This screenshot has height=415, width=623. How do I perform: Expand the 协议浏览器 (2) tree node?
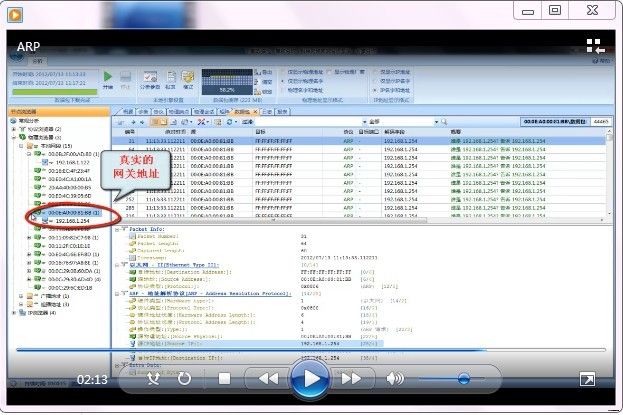tap(14, 129)
